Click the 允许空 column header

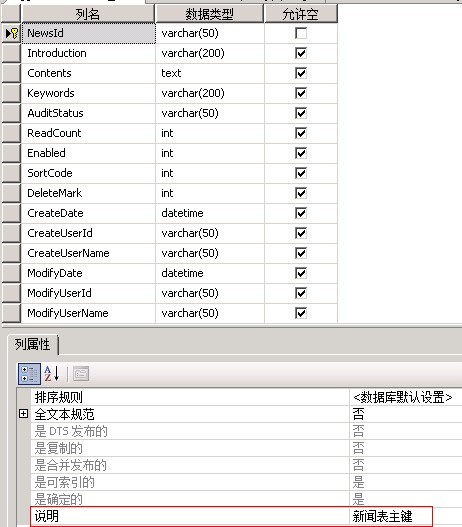coord(301,14)
